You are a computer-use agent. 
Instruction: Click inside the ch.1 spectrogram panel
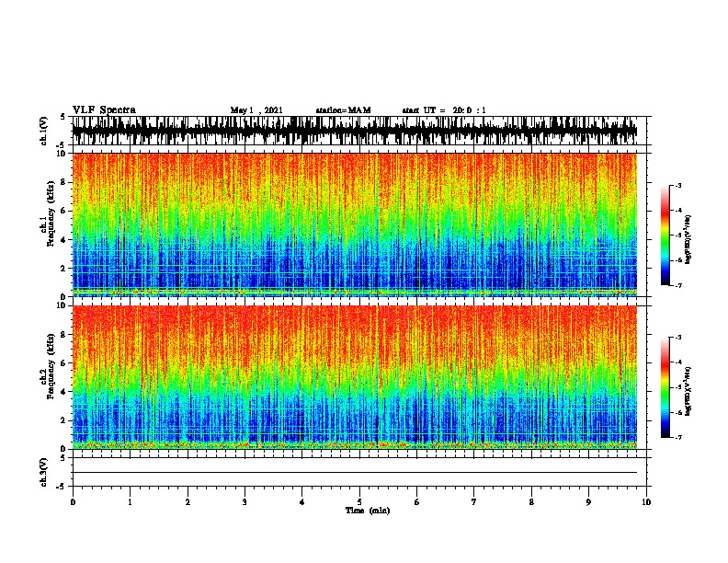click(354, 224)
